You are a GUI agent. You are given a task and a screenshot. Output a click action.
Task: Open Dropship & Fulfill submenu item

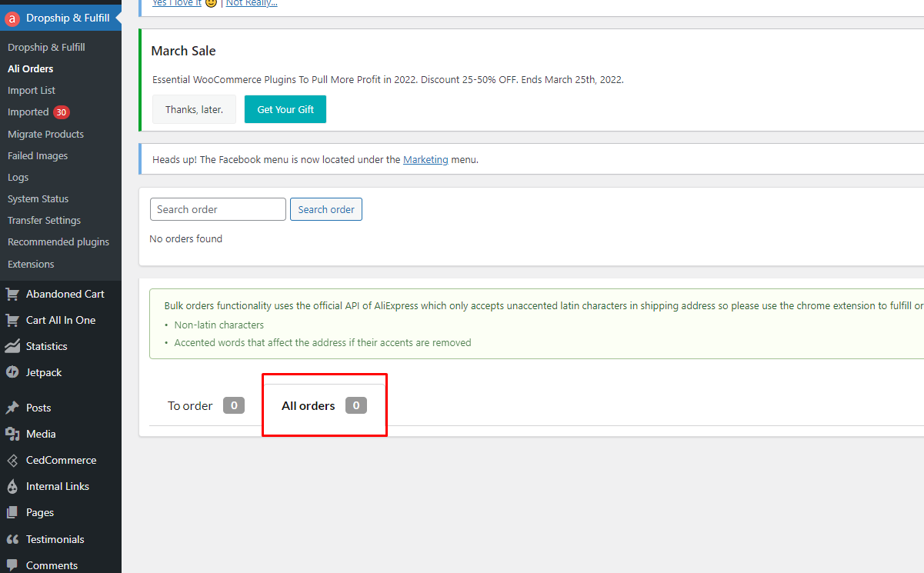pos(46,47)
